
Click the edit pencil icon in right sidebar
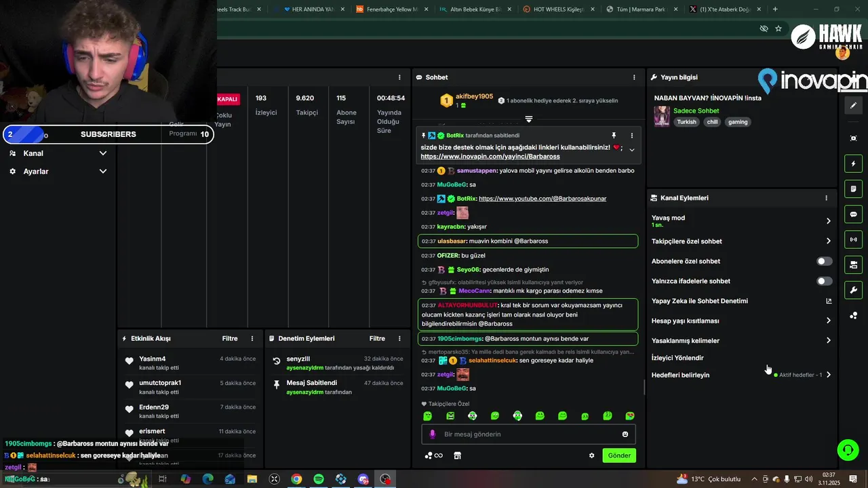pyautogui.click(x=853, y=105)
